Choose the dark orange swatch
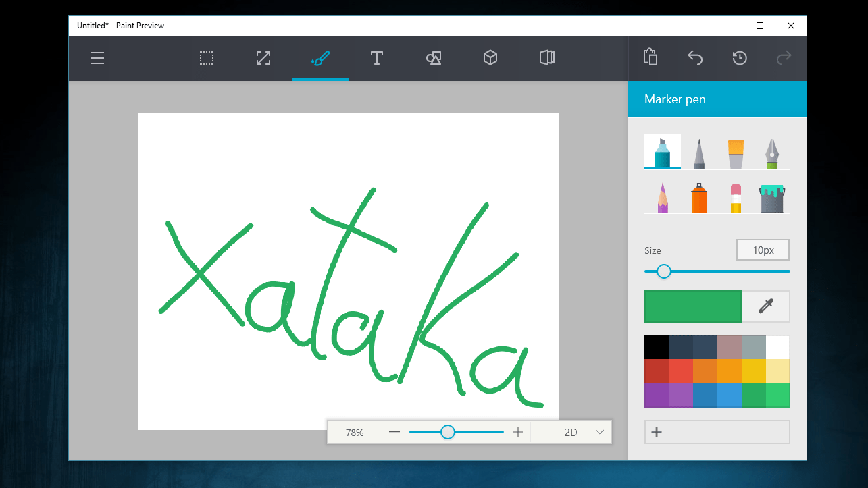 click(705, 371)
